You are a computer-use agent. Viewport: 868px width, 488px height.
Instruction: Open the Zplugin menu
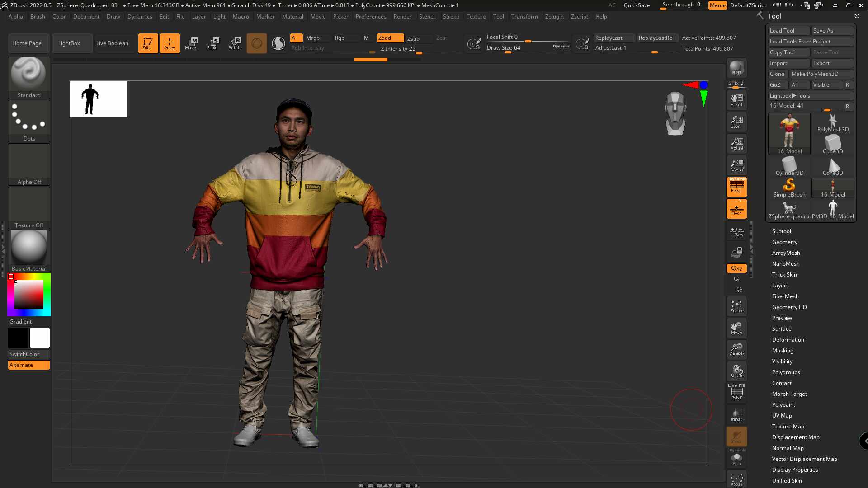click(554, 17)
